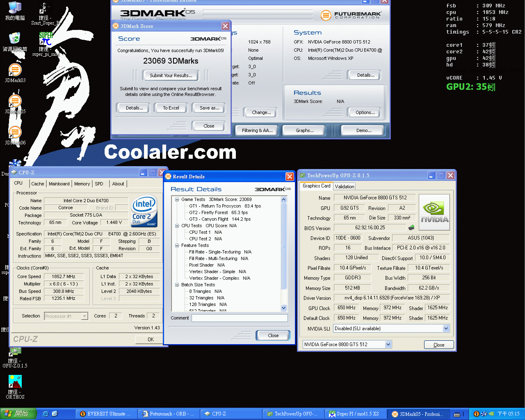The width and height of the screenshot is (525, 420).
Task: Open the Graphs button in 3DMark05
Action: tap(305, 130)
